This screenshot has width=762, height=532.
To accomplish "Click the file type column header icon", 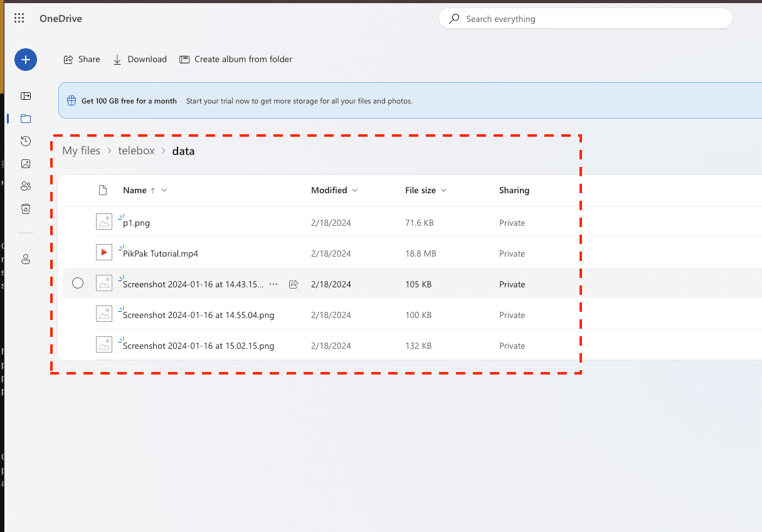I will [103, 190].
